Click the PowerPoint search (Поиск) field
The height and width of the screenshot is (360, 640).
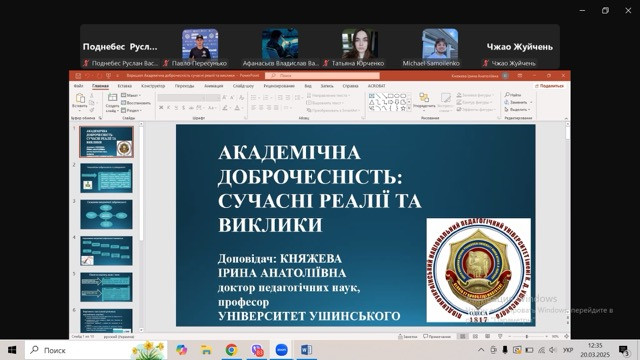pos(322,76)
